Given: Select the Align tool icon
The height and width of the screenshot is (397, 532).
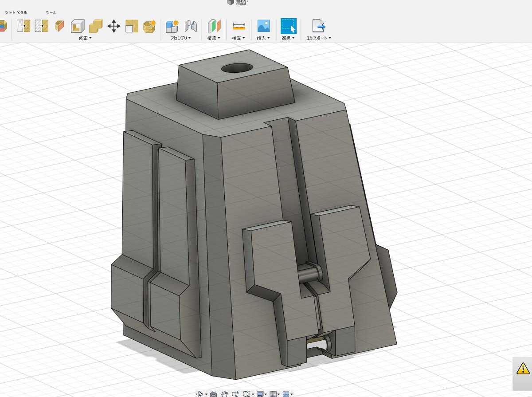Looking at the screenshot, I should click(x=132, y=26).
